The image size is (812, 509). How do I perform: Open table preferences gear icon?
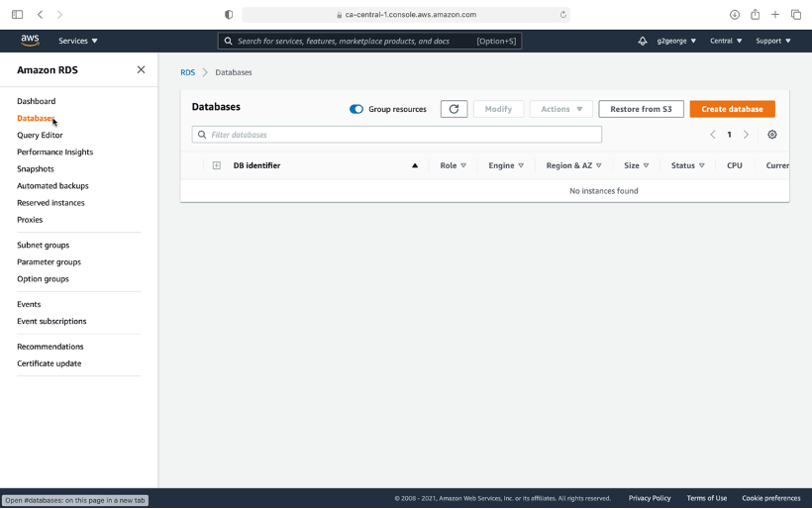click(x=771, y=135)
